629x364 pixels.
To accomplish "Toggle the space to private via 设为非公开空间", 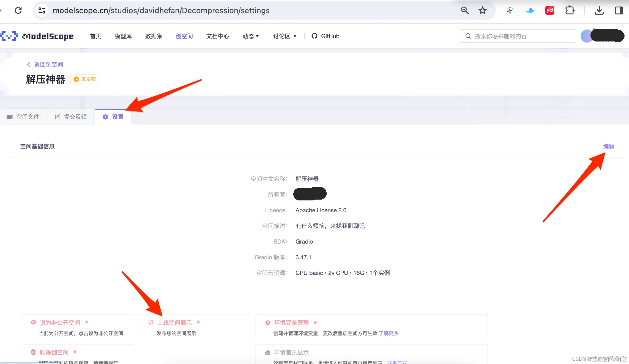I will coord(60,322).
